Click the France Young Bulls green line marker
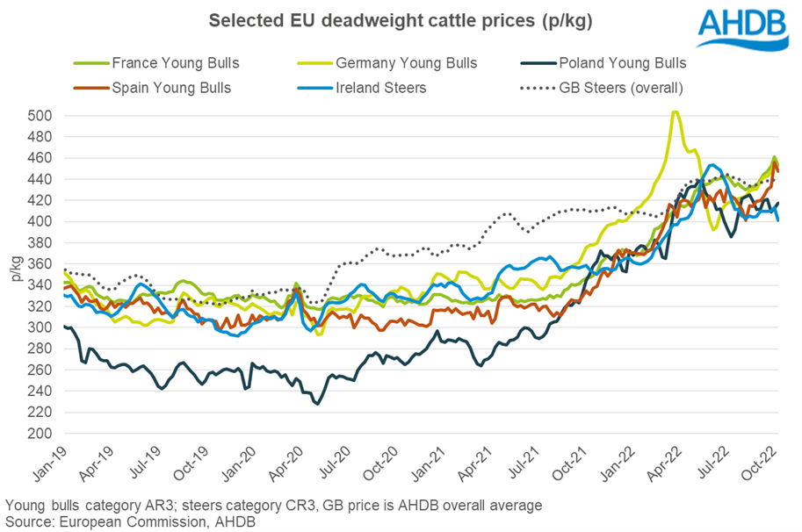 (x=89, y=64)
